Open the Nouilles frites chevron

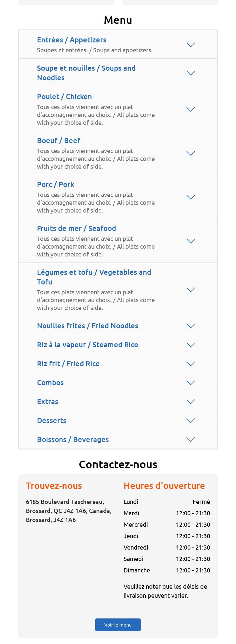191,326
